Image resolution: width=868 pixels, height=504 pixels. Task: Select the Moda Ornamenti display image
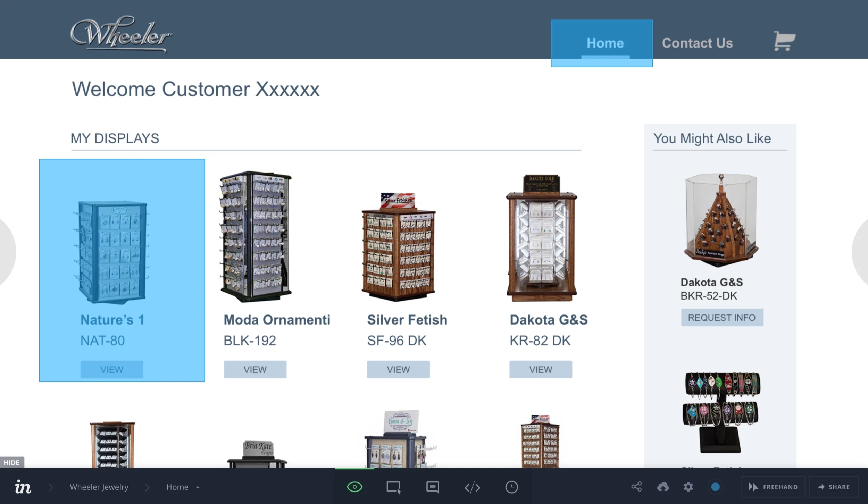tap(256, 236)
